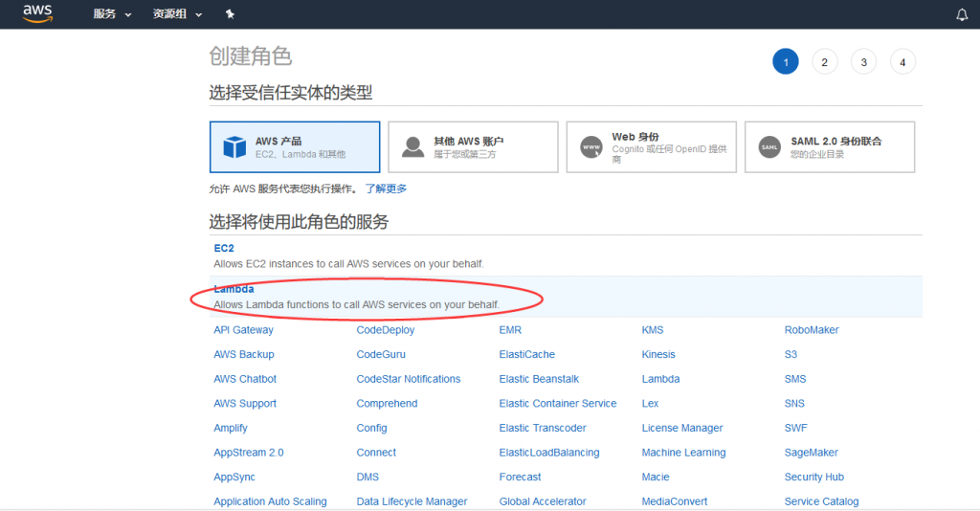
Task: Click the blue cube AWS 产品 icon
Action: pos(234,146)
